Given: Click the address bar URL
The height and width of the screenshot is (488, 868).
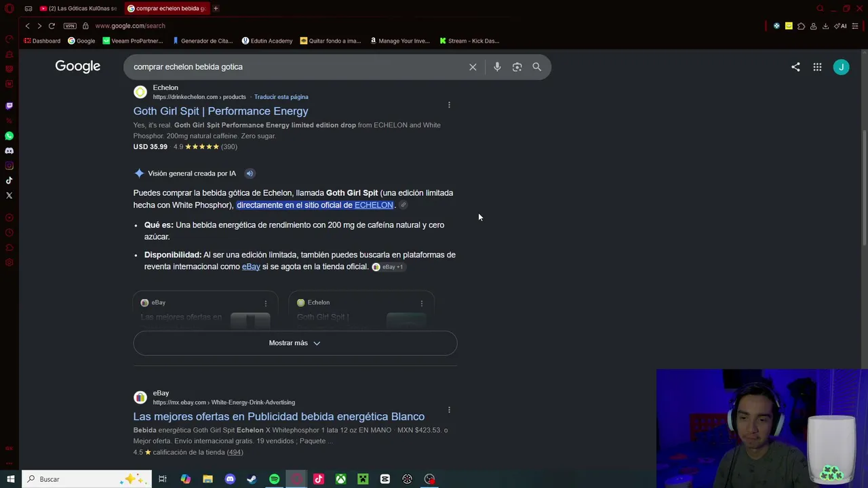Looking at the screenshot, I should click(130, 26).
